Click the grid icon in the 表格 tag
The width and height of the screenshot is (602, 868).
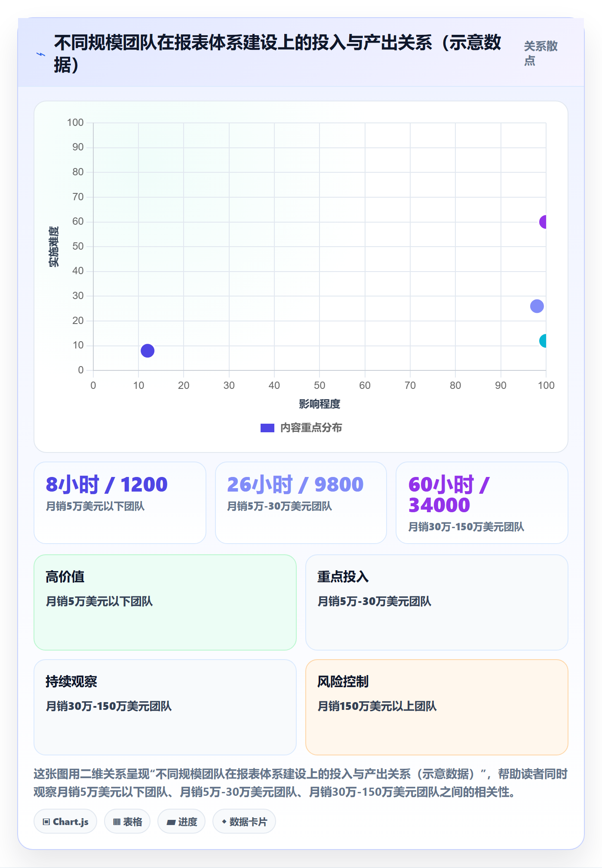[x=117, y=822]
